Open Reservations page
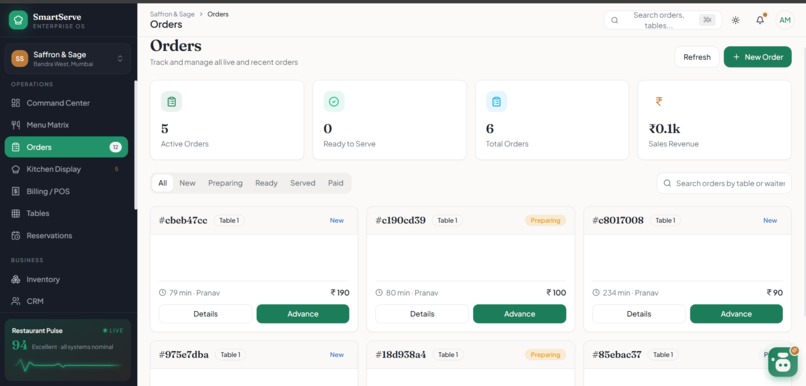The image size is (806, 386). click(x=66, y=235)
